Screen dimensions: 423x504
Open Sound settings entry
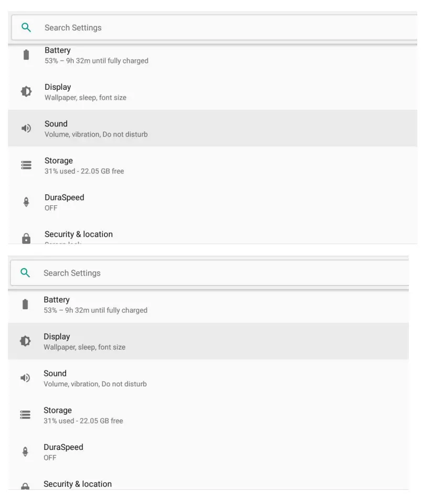(x=157, y=128)
